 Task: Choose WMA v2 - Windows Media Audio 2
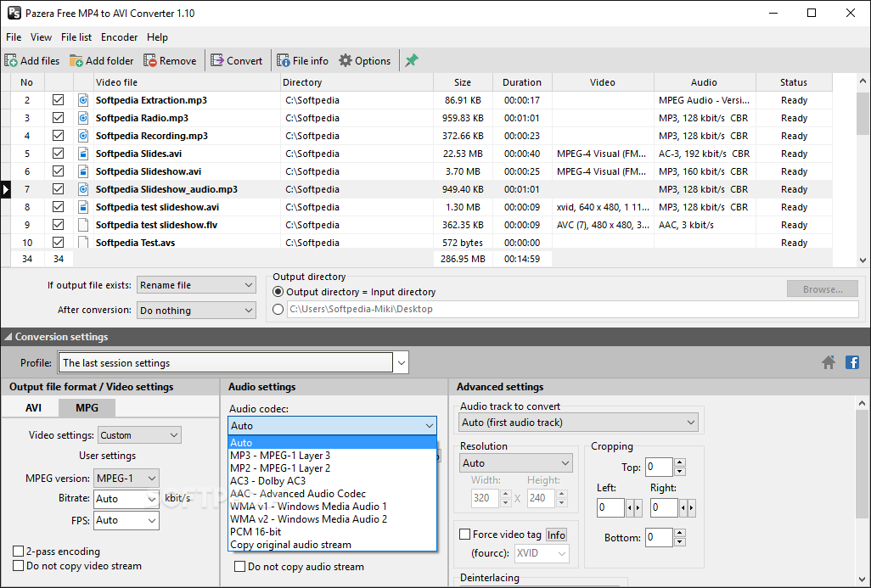(x=332, y=519)
